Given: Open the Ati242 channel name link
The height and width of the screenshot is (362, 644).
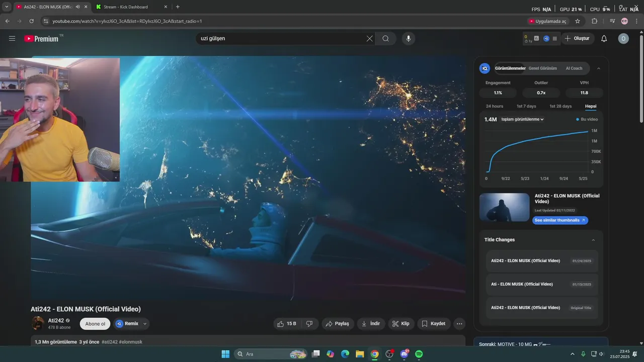Looking at the screenshot, I should tap(56, 321).
